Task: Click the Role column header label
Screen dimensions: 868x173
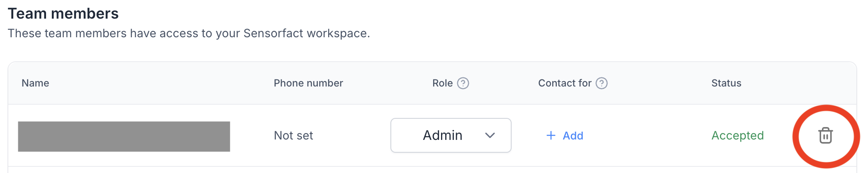Action: [442, 83]
